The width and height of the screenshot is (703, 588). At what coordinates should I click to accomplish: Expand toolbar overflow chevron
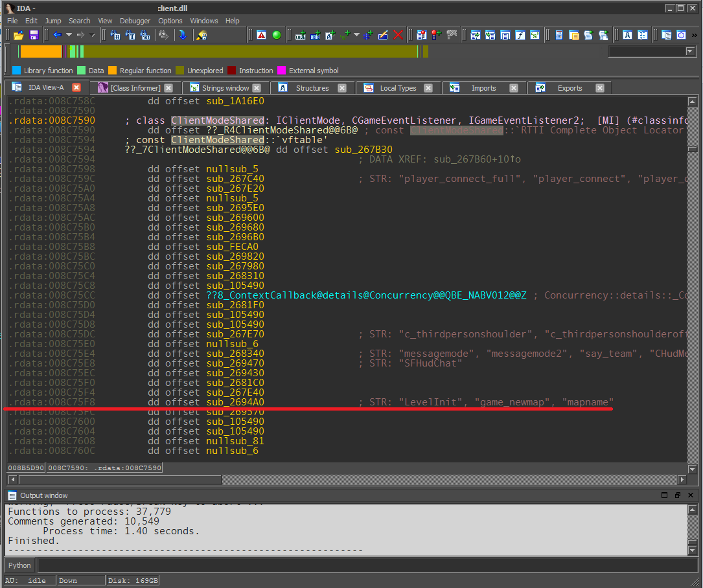[695, 35]
